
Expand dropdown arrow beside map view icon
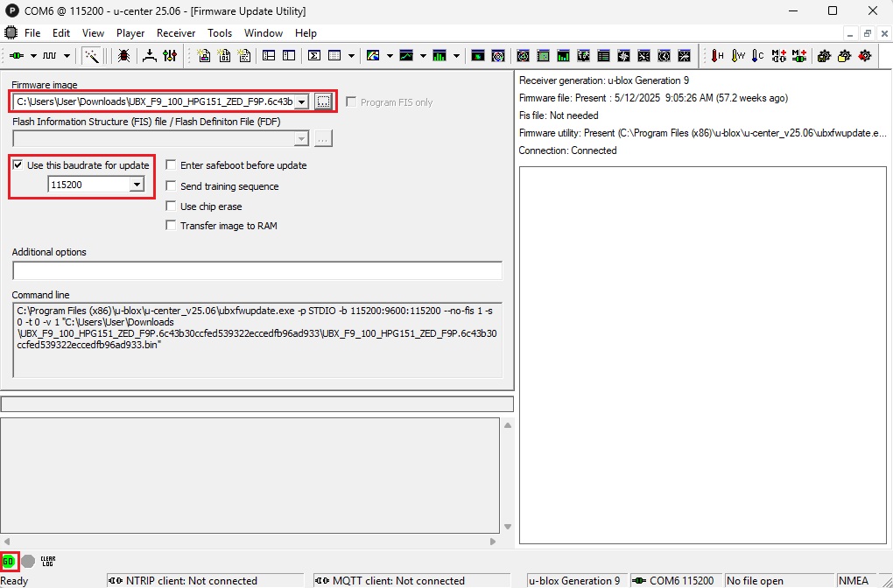click(x=390, y=56)
